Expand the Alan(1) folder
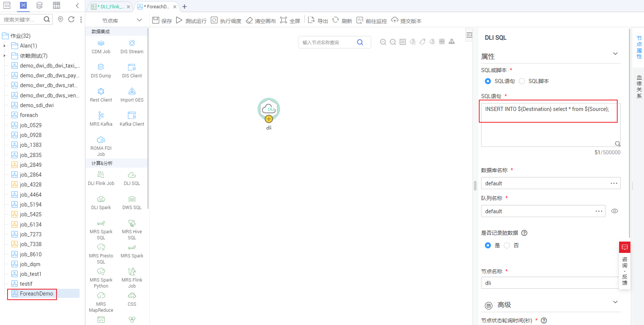Screen dimensions: 644x325 tap(5, 46)
